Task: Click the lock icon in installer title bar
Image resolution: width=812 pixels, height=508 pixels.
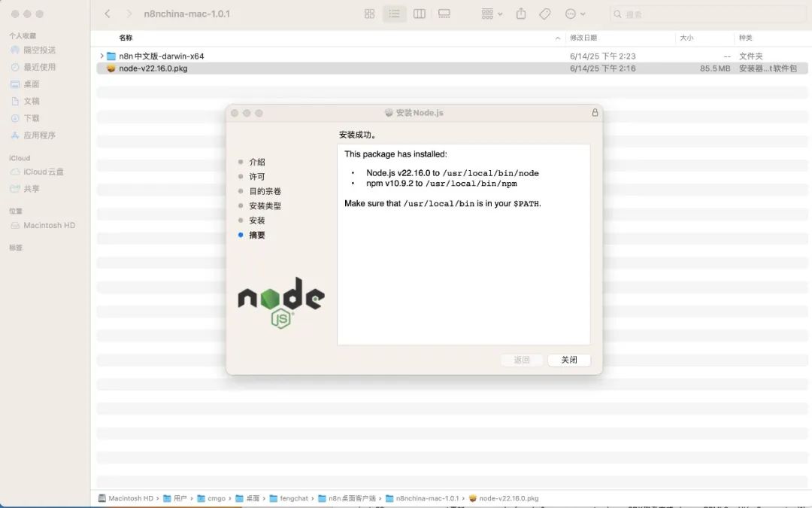Action: point(595,112)
